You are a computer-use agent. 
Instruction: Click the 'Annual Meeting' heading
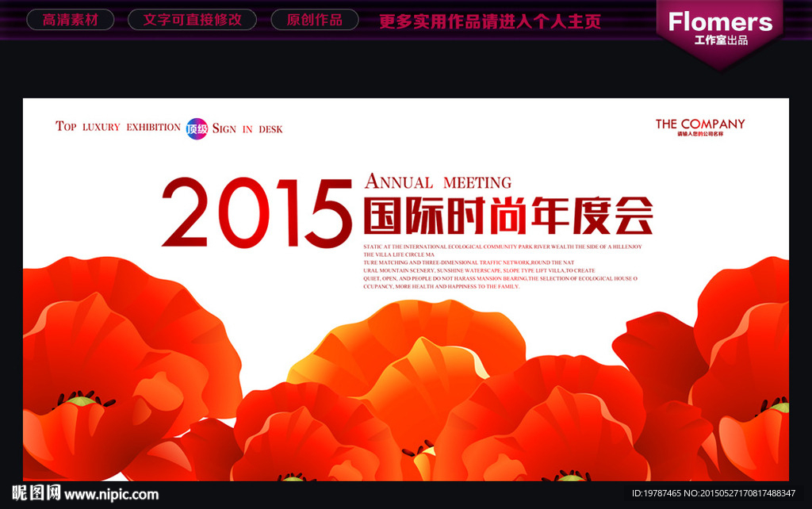click(438, 182)
